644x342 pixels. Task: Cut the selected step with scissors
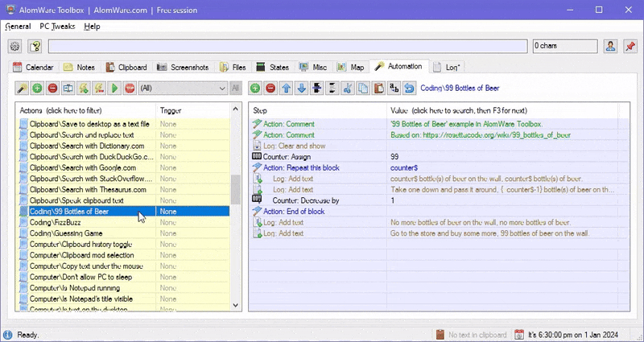[x=348, y=88]
